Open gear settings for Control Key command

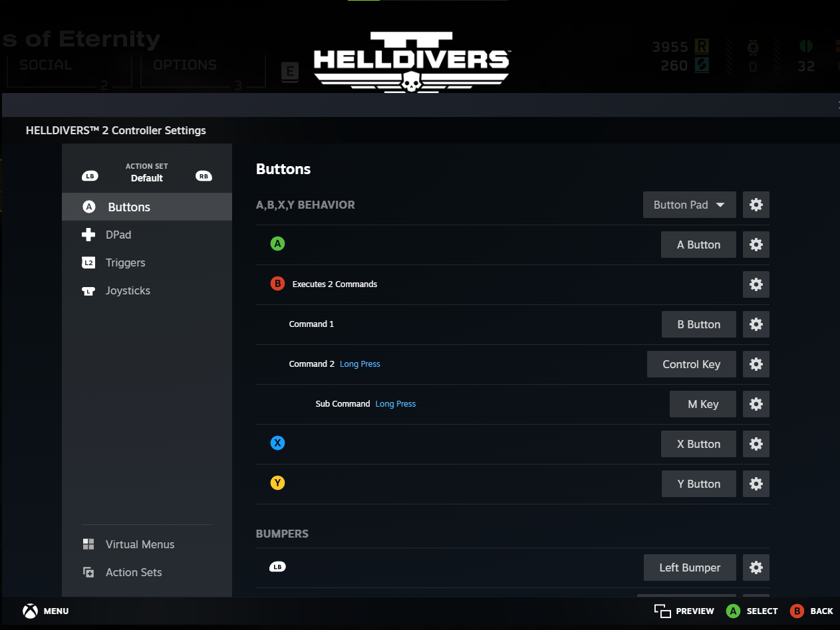click(x=756, y=364)
